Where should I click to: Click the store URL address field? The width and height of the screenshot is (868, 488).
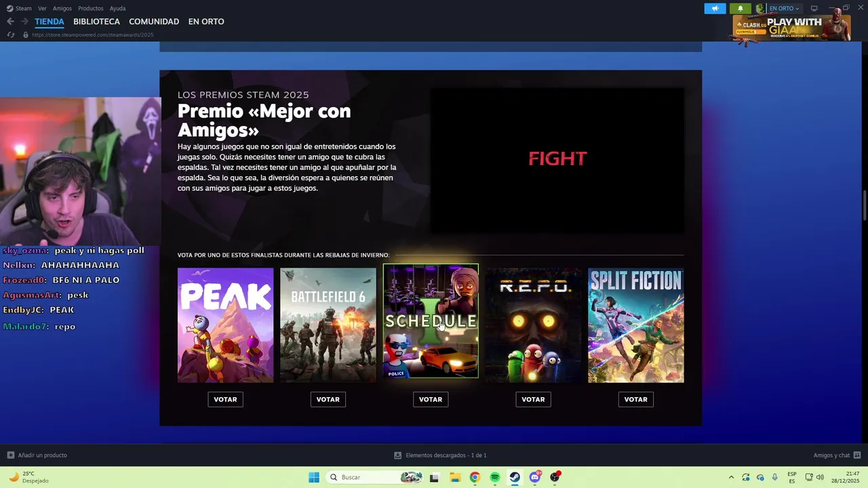point(92,35)
